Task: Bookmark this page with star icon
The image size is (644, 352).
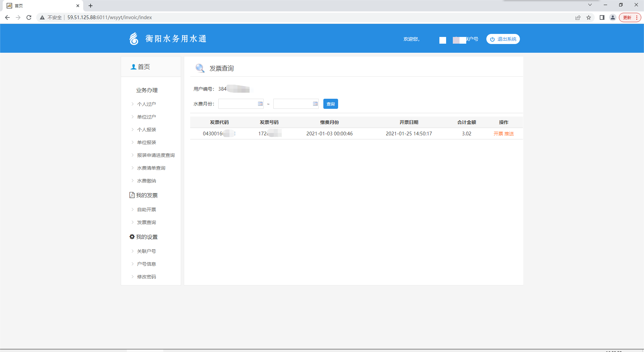Action: pos(589,17)
